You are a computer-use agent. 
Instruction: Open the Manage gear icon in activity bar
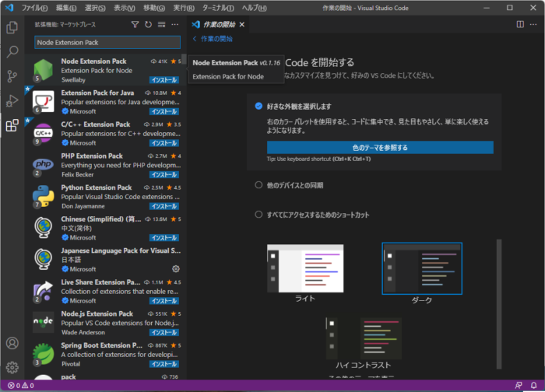[x=12, y=366]
